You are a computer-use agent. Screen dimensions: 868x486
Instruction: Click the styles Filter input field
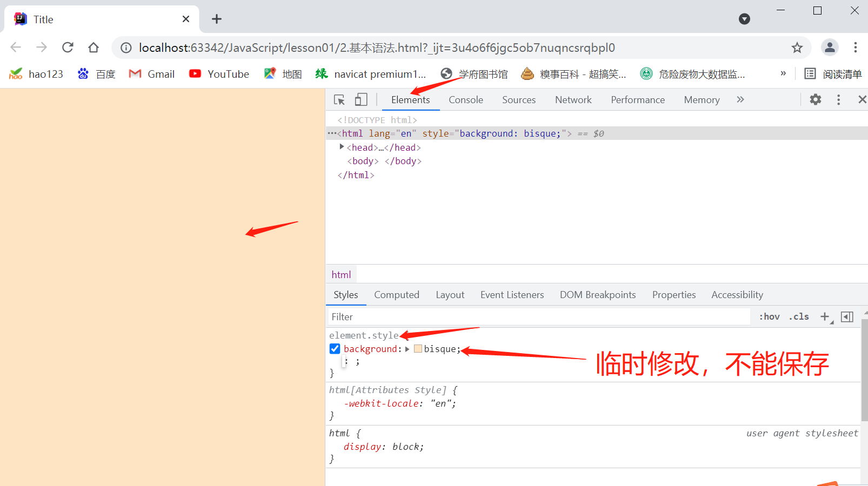pos(538,317)
